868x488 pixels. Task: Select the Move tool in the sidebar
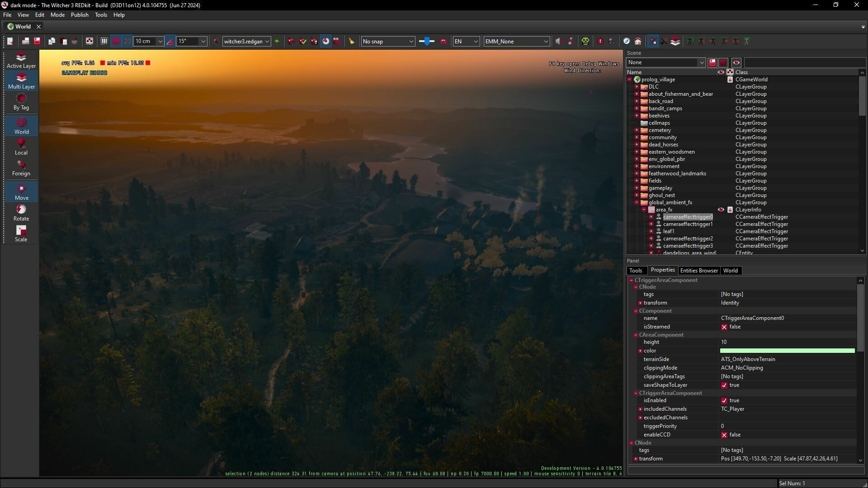[x=21, y=192]
